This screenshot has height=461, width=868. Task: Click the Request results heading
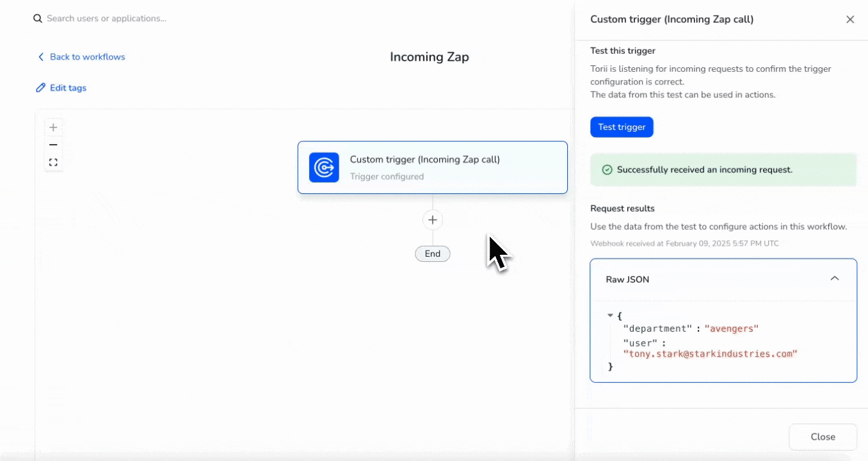click(x=622, y=208)
